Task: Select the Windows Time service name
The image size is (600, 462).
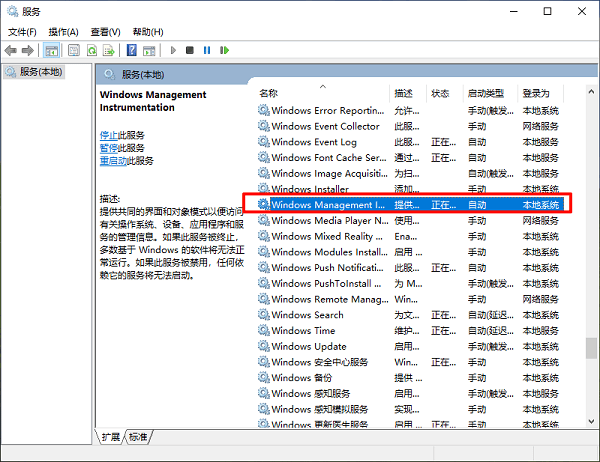Action: tap(303, 330)
